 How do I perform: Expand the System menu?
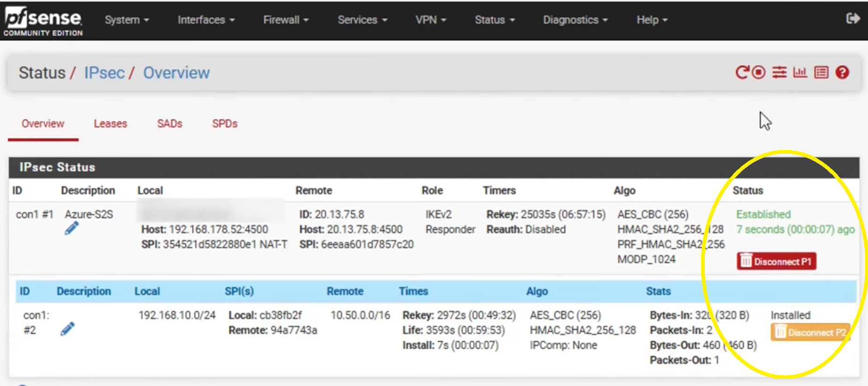[x=127, y=20]
